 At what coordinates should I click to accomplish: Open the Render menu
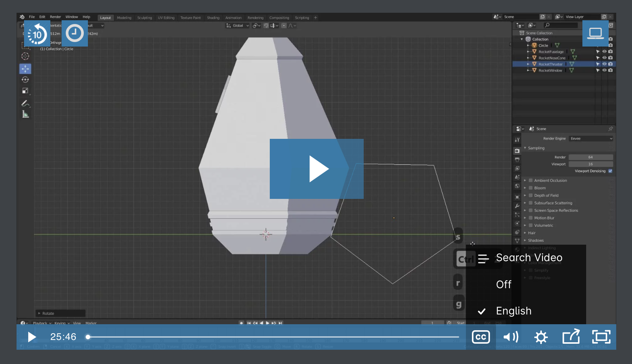coord(55,17)
